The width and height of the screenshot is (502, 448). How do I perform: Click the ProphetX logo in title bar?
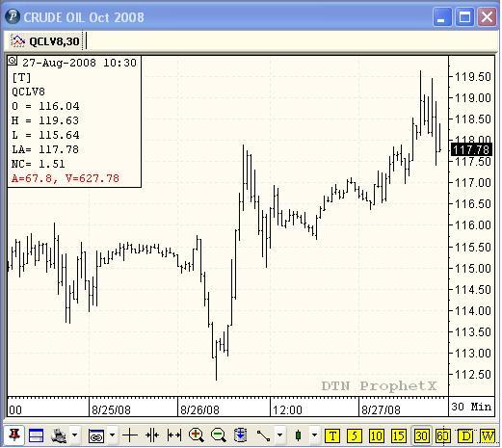click(x=13, y=16)
